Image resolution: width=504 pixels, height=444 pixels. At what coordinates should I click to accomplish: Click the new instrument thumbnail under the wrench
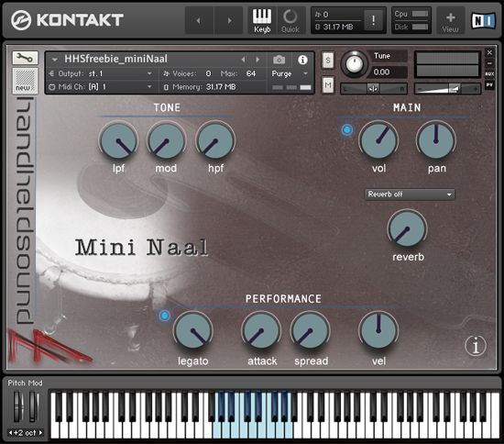point(25,81)
